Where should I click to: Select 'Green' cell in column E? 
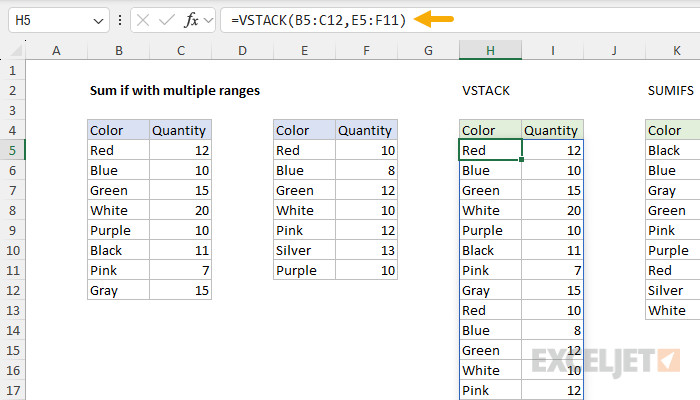304,191
